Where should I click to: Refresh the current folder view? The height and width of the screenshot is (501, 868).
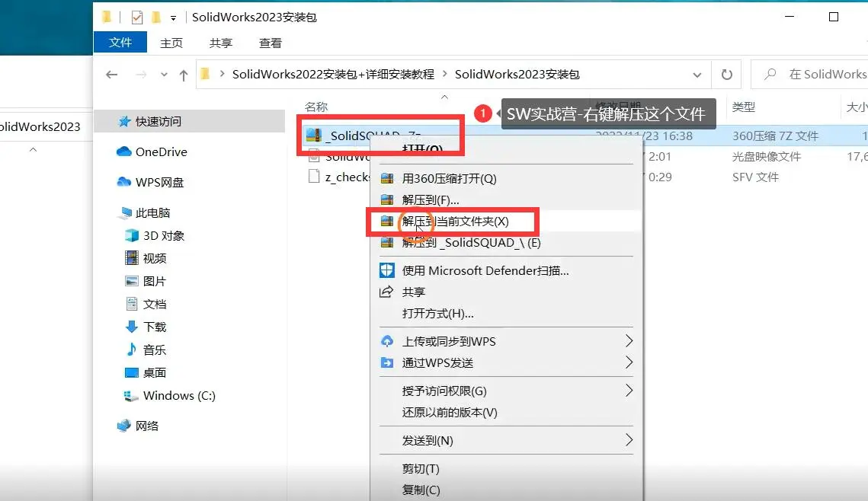click(x=726, y=75)
